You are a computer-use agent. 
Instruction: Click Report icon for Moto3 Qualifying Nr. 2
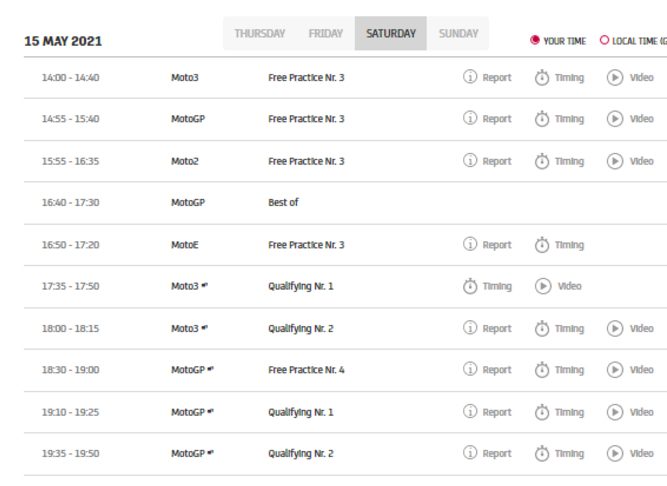(470, 329)
